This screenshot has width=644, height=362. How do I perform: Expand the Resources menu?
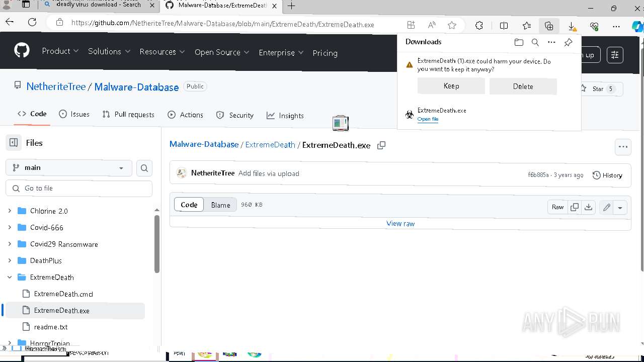[162, 52]
